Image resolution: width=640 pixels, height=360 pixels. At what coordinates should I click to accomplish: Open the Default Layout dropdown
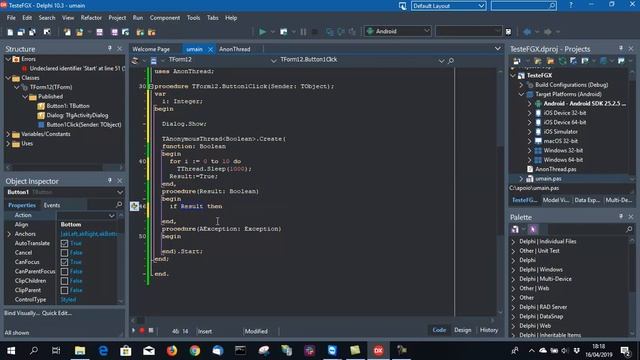(x=481, y=6)
